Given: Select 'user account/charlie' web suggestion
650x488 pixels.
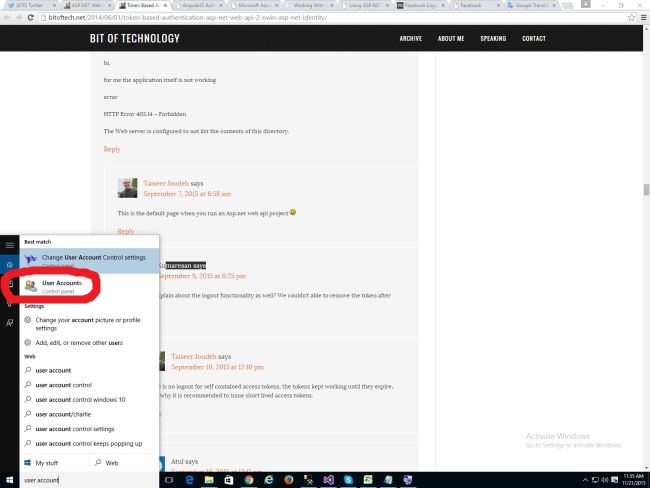Looking at the screenshot, I should coord(89,414).
